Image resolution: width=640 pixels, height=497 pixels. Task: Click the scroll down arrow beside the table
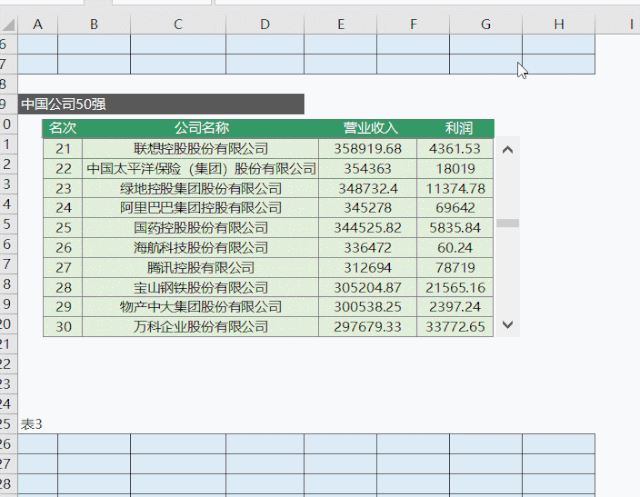[x=508, y=325]
